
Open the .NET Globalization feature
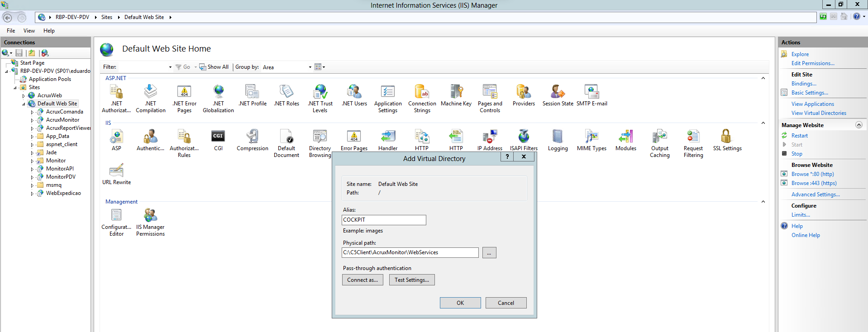coord(218,98)
